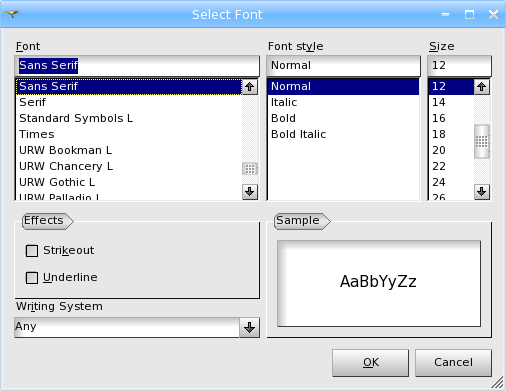Image resolution: width=506 pixels, height=391 pixels.
Task: Select size 16 in the size list
Action: click(451, 118)
